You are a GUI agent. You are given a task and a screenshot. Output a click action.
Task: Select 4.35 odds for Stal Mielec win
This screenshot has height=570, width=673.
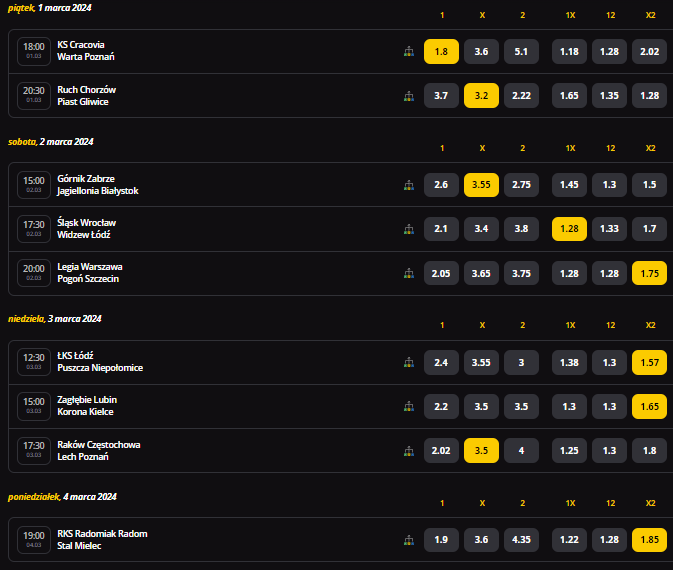click(521, 540)
